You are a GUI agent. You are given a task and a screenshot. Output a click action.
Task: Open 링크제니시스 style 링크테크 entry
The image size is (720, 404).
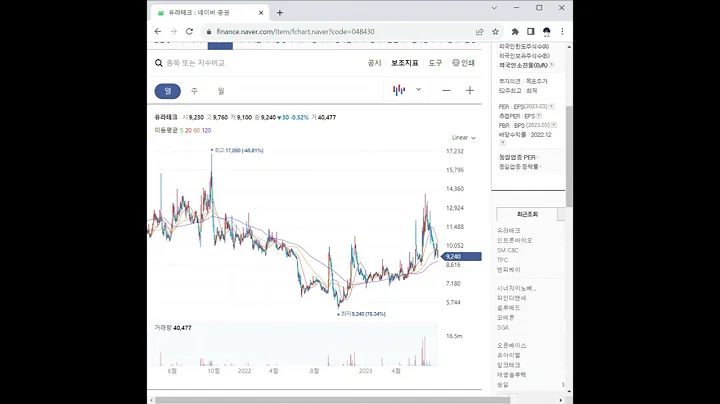509,365
